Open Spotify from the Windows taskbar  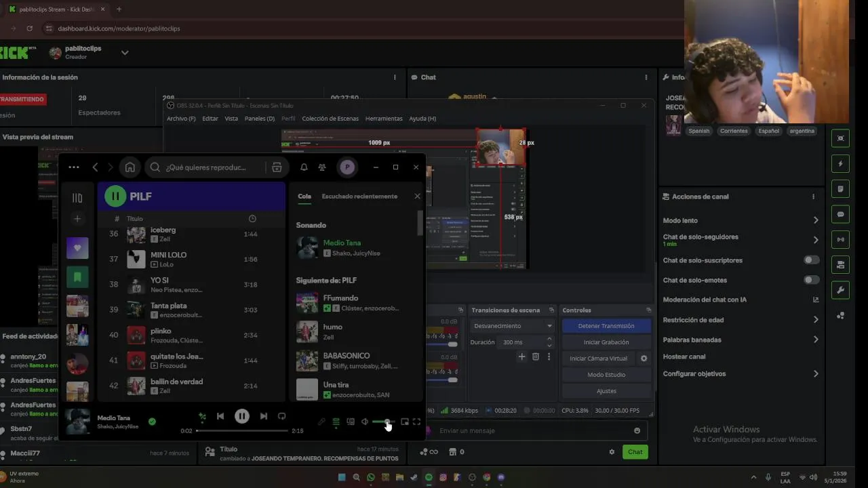click(429, 477)
